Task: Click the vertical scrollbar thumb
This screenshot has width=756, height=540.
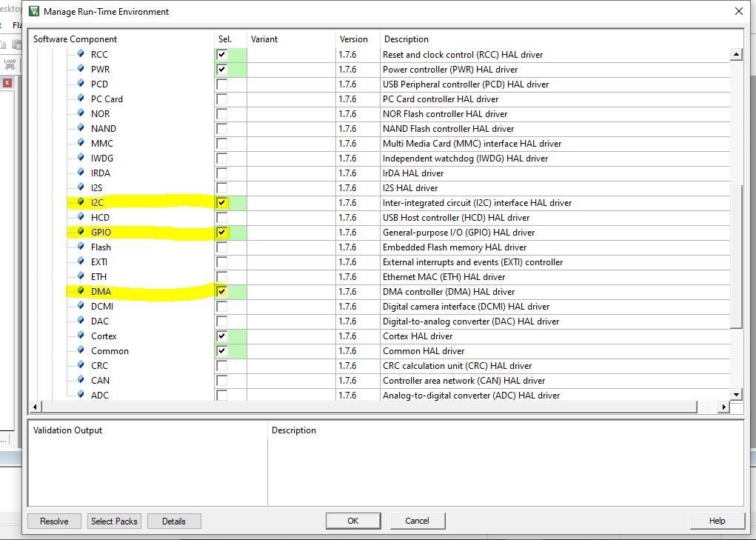Action: point(736,256)
